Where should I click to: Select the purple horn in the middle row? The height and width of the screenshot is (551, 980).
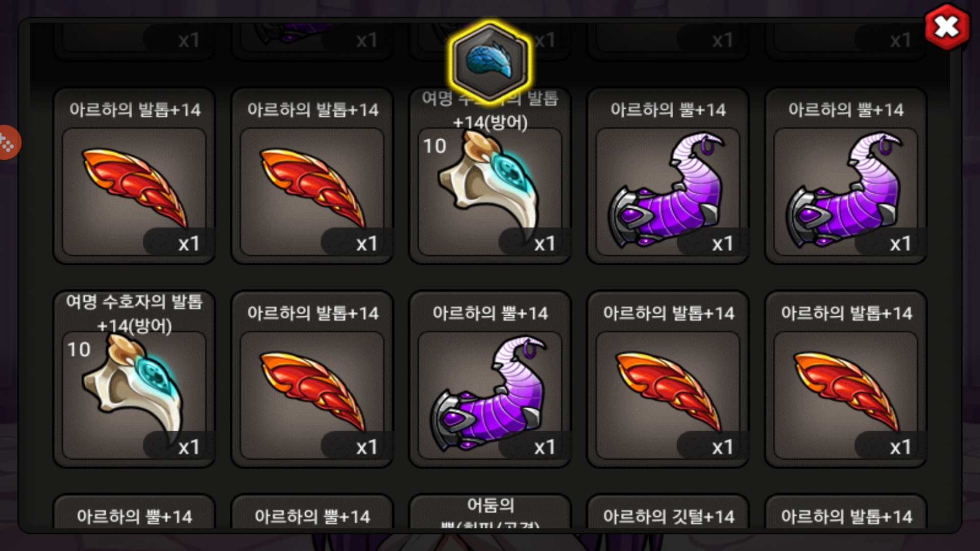pyautogui.click(x=490, y=379)
